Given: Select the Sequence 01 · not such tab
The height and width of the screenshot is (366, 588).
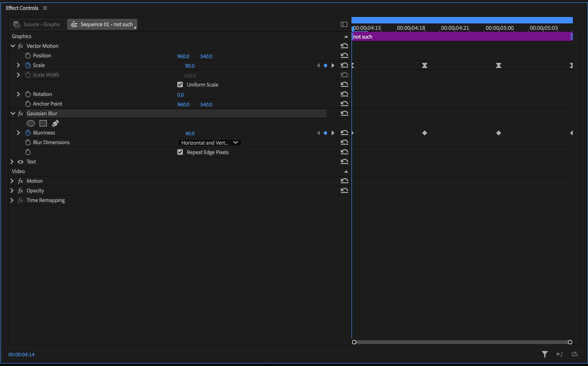Looking at the screenshot, I should 102,24.
